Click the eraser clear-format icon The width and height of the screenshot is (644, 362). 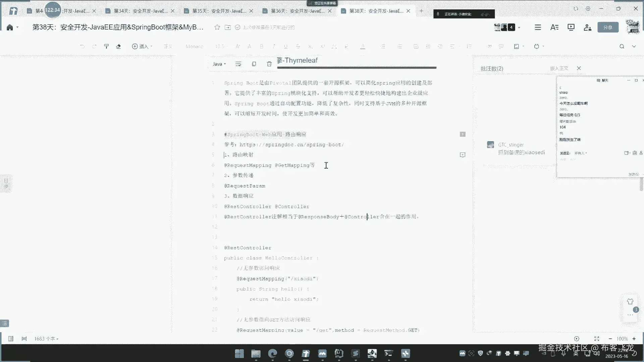(x=118, y=47)
